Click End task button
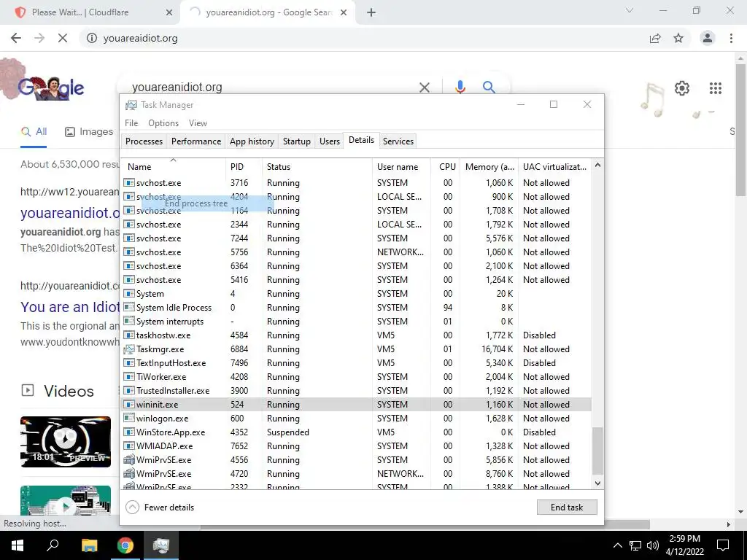747x560 pixels. (x=567, y=507)
